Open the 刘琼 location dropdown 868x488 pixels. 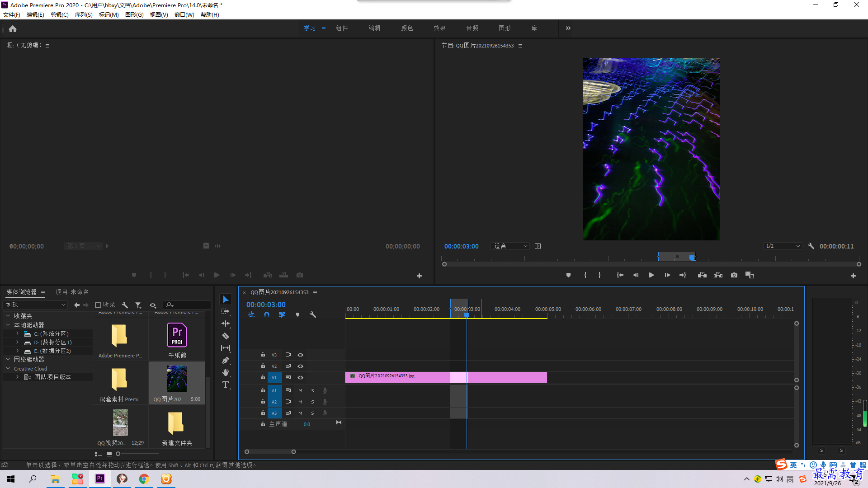(35, 305)
